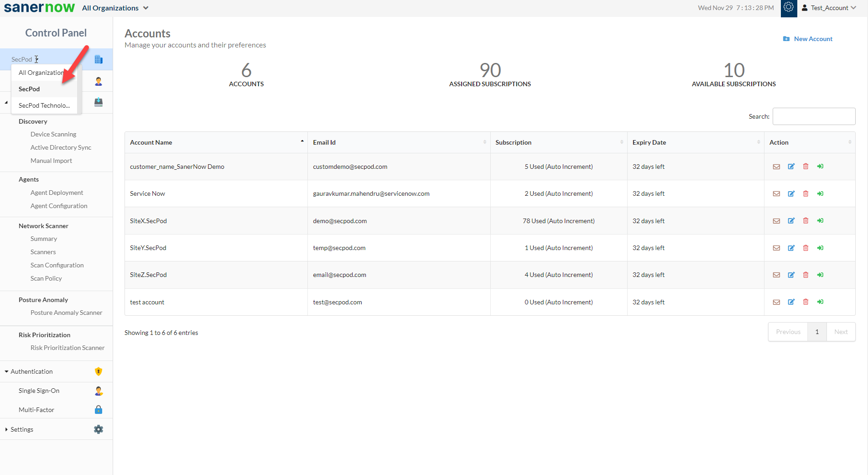Select SecPod from the organization menu

tap(29, 89)
